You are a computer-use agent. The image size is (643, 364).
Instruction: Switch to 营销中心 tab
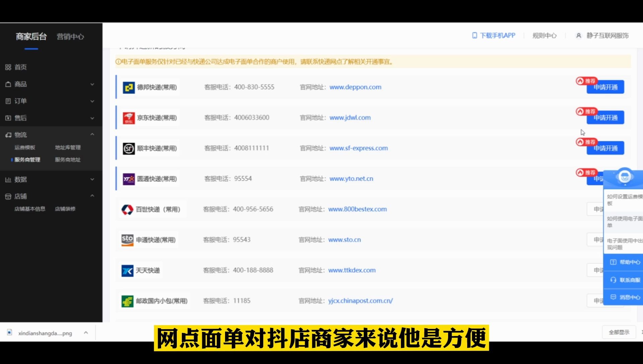tap(70, 36)
